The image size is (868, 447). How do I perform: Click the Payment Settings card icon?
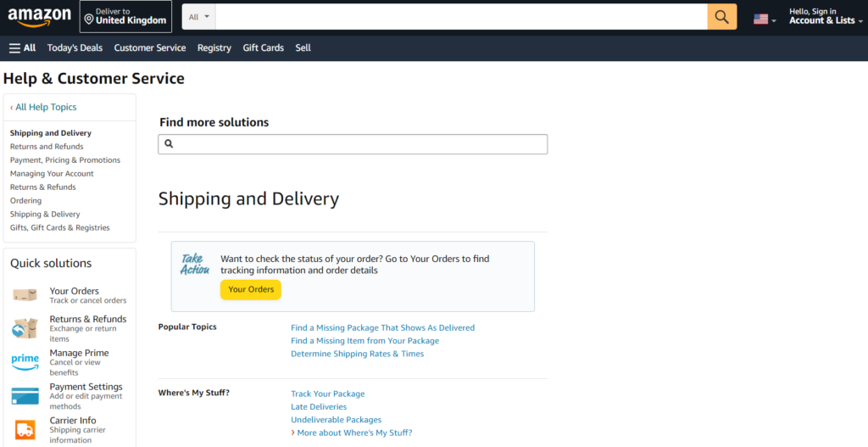tap(25, 396)
